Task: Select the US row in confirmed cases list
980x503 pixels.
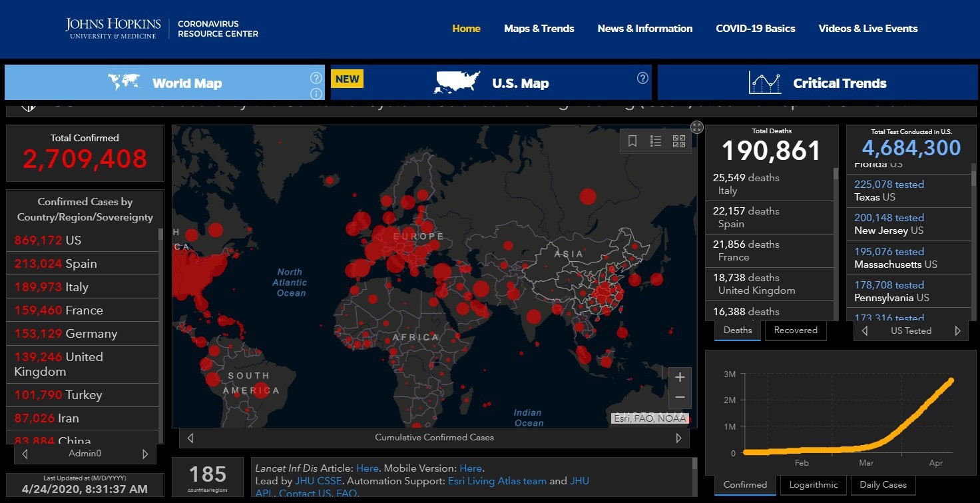Action: pyautogui.click(x=83, y=240)
